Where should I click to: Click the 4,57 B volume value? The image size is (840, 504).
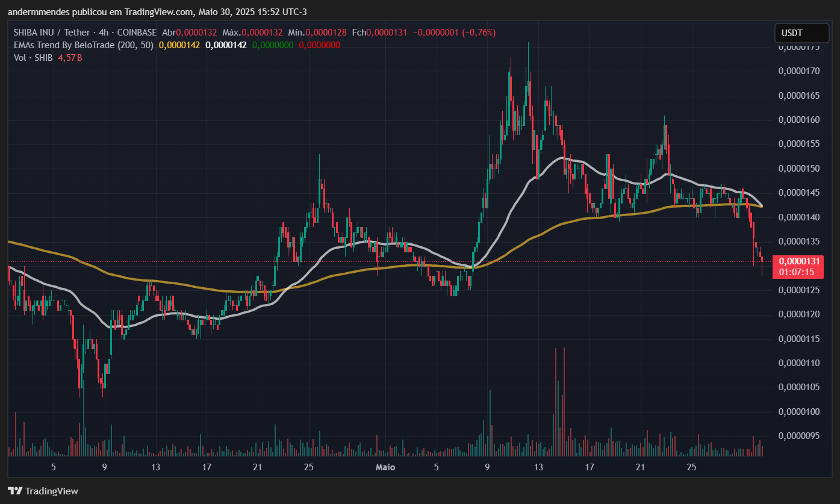pyautogui.click(x=70, y=58)
